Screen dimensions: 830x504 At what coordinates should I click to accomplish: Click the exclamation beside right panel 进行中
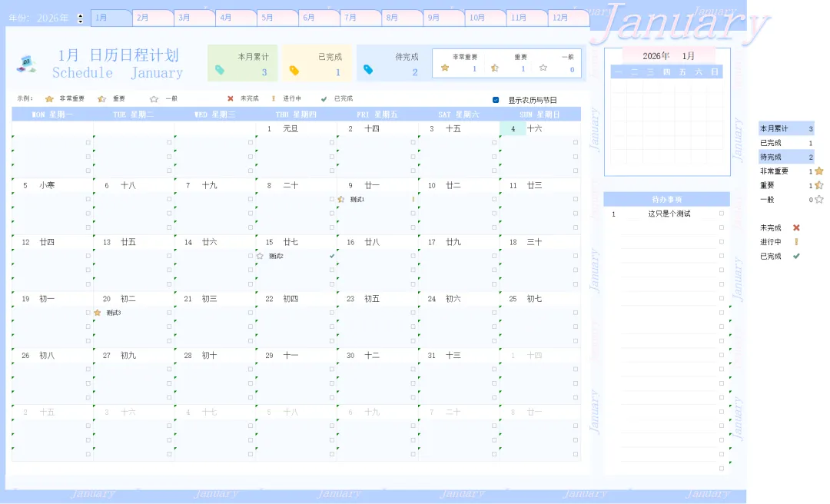coord(796,242)
